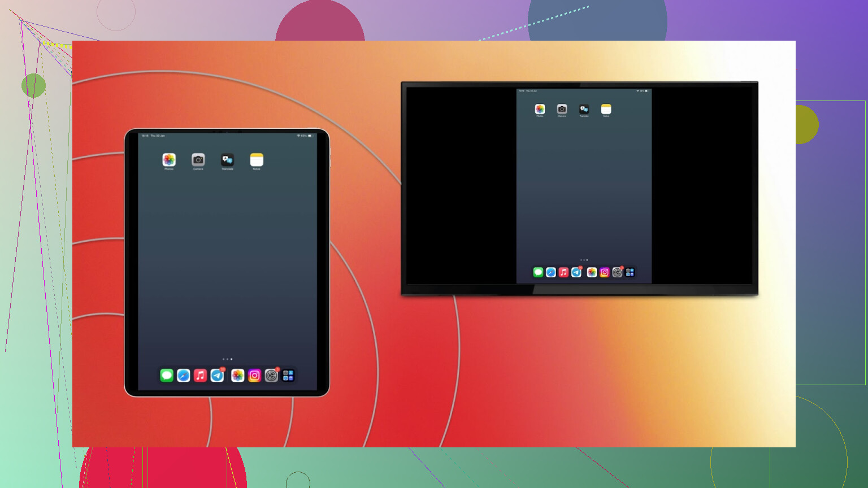This screenshot has width=868, height=488.
Task: Click Translate icon on the TV mirrored screen
Action: tap(584, 109)
